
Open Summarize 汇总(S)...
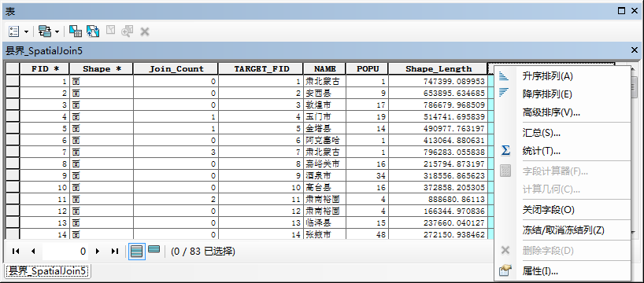coord(542,133)
